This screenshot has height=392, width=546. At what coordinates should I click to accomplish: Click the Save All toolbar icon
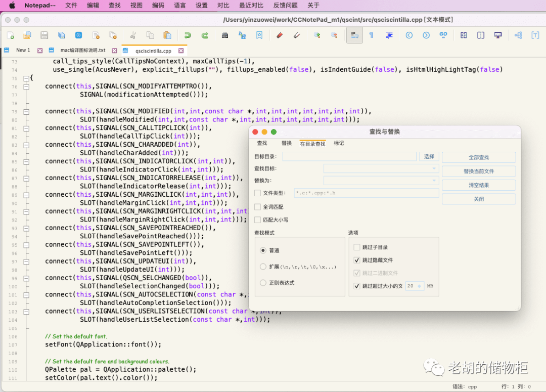61,35
